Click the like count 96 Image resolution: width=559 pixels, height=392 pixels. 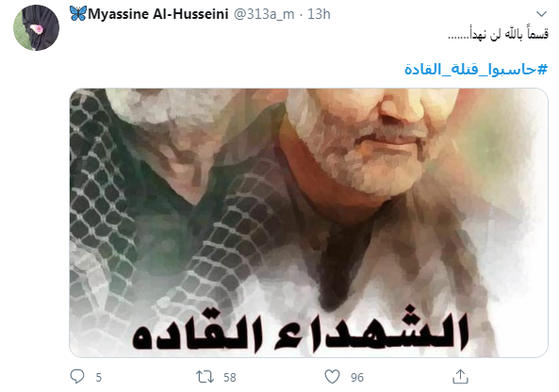pyautogui.click(x=357, y=377)
